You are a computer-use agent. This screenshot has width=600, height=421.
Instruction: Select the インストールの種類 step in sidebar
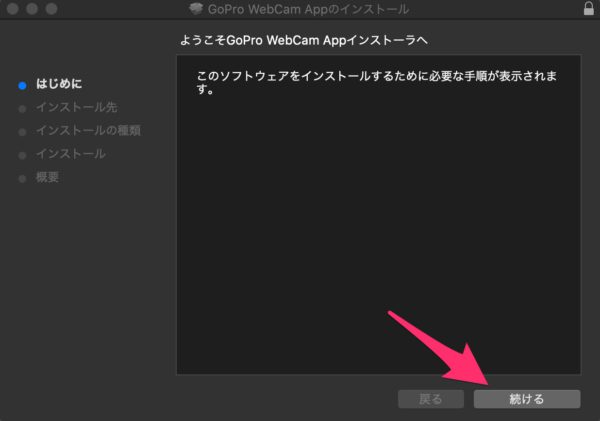pyautogui.click(x=88, y=131)
